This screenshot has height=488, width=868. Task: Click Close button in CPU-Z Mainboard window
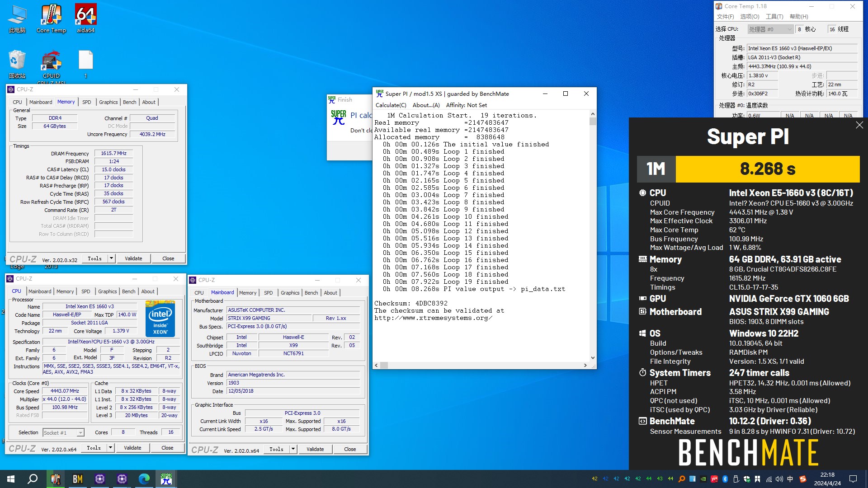(x=350, y=449)
